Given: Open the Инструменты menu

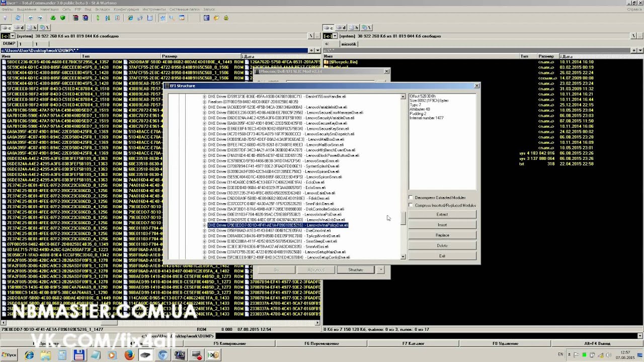Looking at the screenshot, I should click(154, 10).
